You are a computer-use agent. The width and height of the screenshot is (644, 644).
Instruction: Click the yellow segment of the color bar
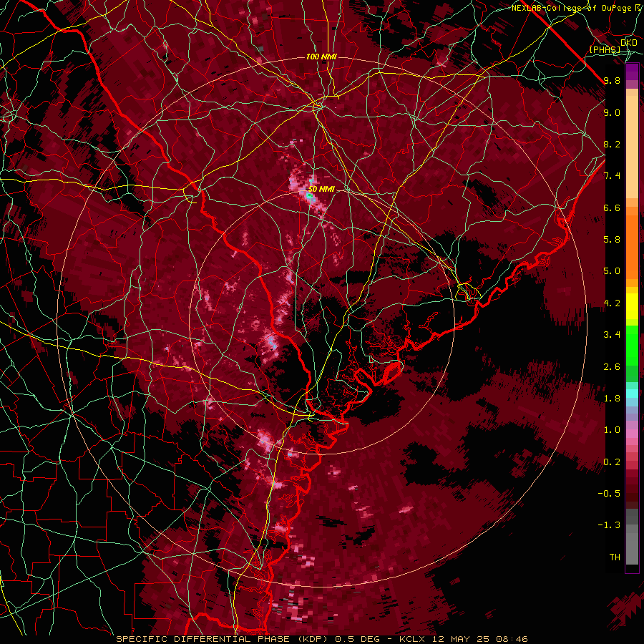tap(632, 306)
